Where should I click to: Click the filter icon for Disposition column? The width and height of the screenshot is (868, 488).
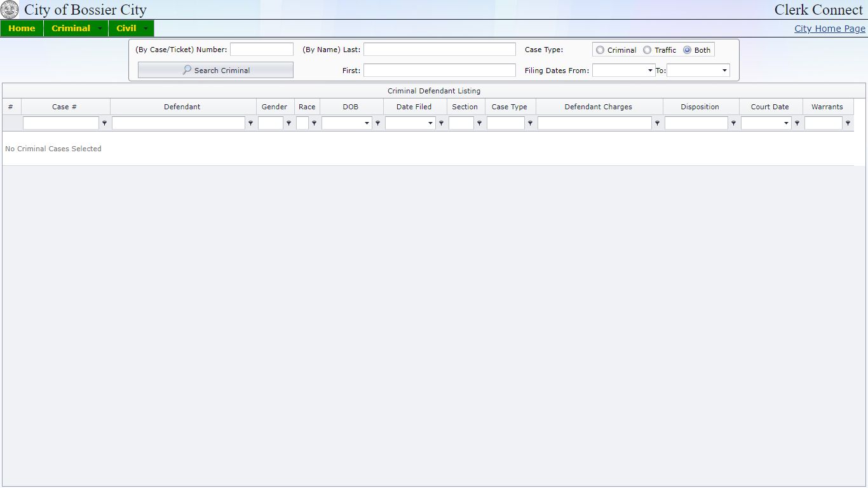733,123
